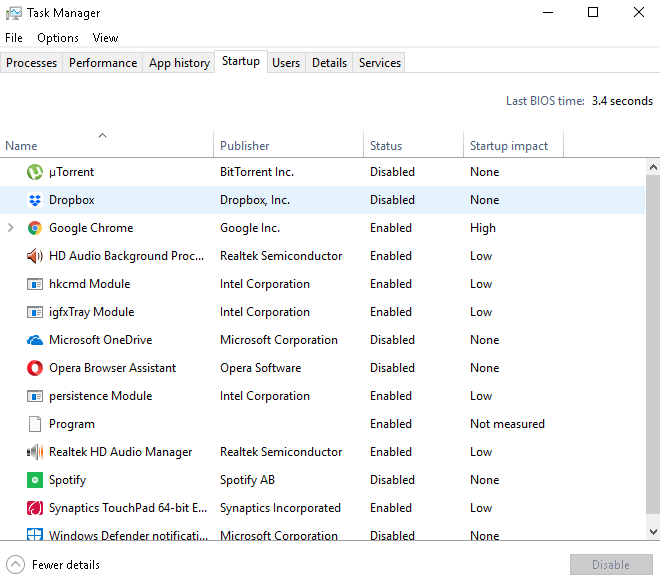Click the Last BIOS time 3.4 seconds value
Image resolution: width=660 pixels, height=585 pixels.
click(x=622, y=101)
